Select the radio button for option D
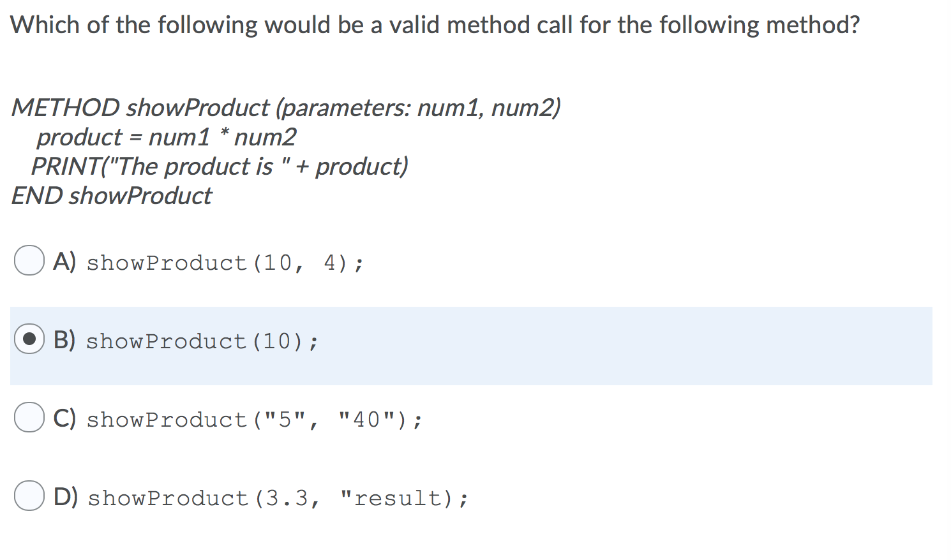The image size is (951, 560). coord(28,497)
